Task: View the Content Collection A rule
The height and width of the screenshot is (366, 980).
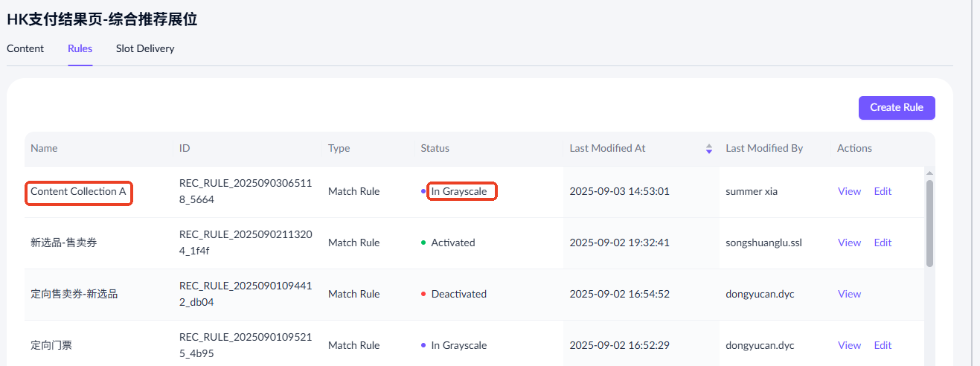Action: (849, 192)
